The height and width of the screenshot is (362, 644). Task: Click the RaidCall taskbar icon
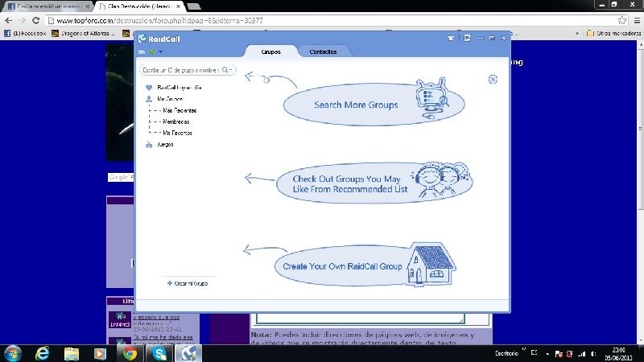(188, 353)
